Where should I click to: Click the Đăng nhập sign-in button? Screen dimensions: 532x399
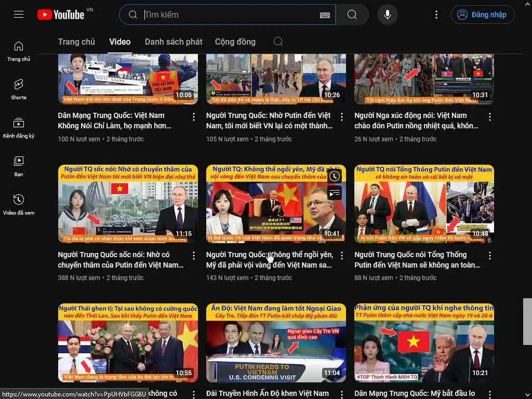point(483,15)
